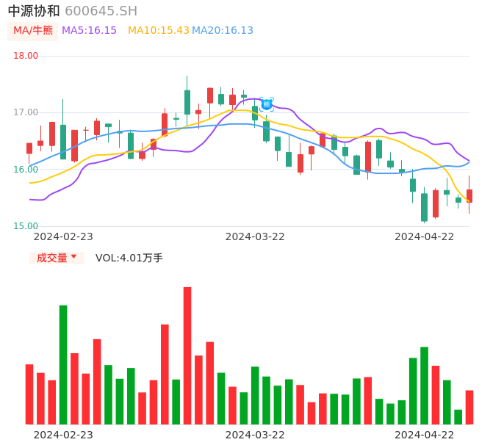Click the stock name 中源协和
The width and height of the screenshot is (504, 445).
(34, 11)
